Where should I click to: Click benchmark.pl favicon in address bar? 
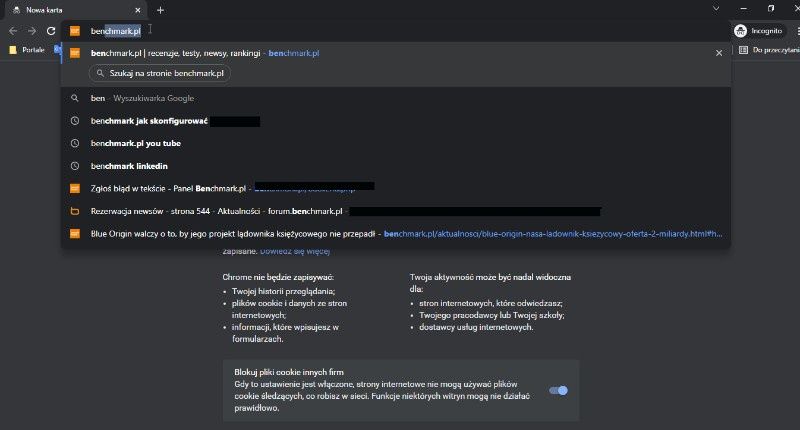click(74, 31)
